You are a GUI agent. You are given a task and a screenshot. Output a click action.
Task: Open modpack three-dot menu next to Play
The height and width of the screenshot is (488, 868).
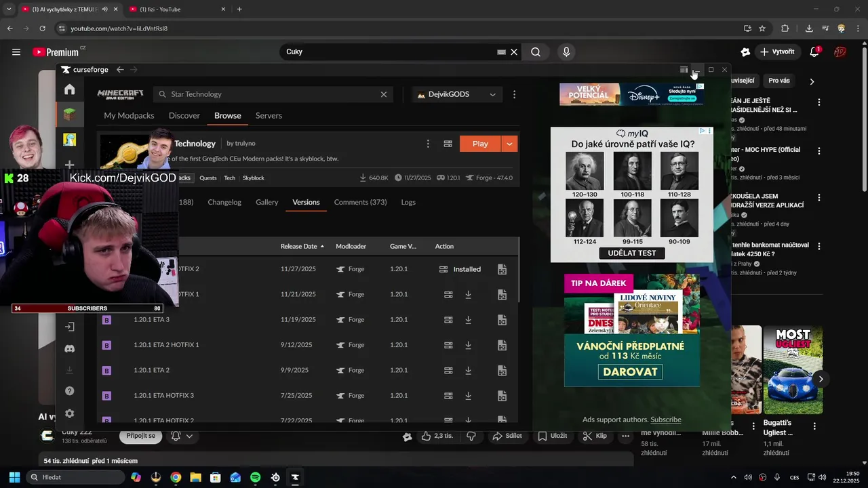coord(428,144)
